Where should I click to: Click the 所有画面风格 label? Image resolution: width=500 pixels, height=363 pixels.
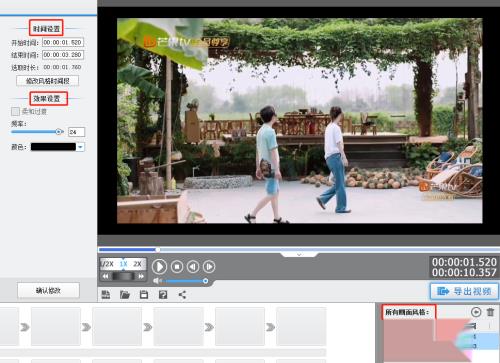[x=407, y=313]
